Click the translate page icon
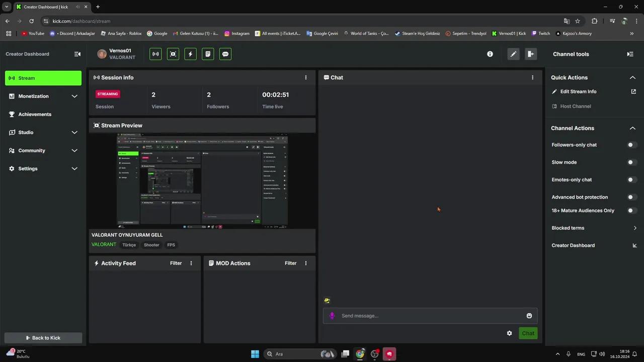 (567, 21)
